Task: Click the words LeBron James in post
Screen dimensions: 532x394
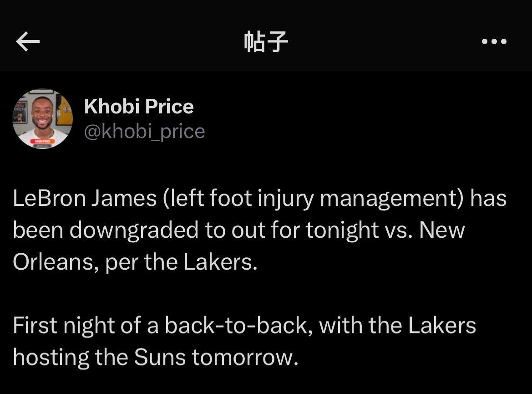Action: tap(85, 200)
